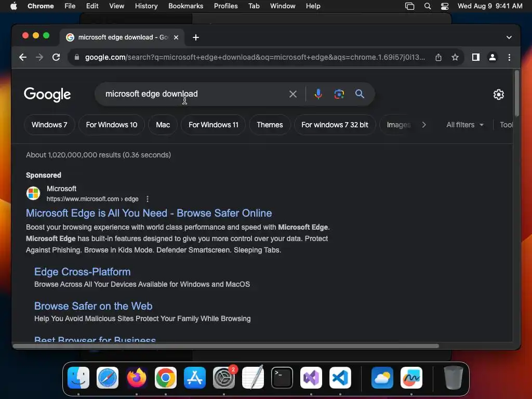Open Google quick settings gear
532x399 pixels.
coord(498,95)
